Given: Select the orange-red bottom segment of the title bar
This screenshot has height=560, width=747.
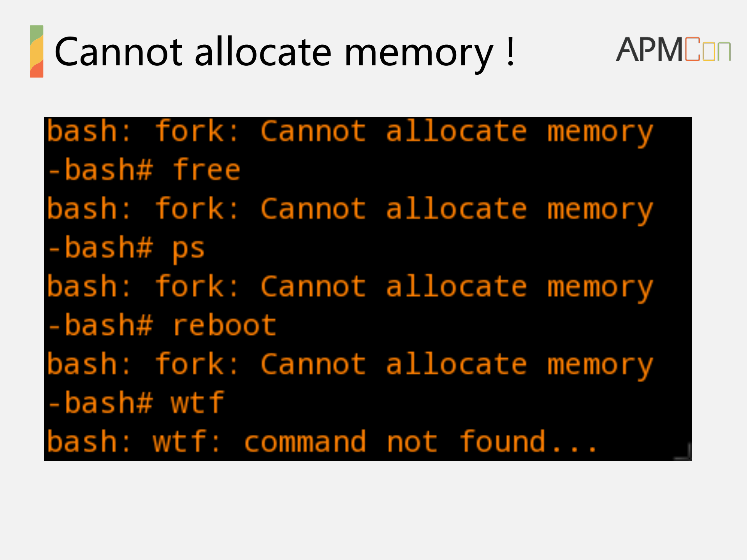Looking at the screenshot, I should (x=37, y=70).
